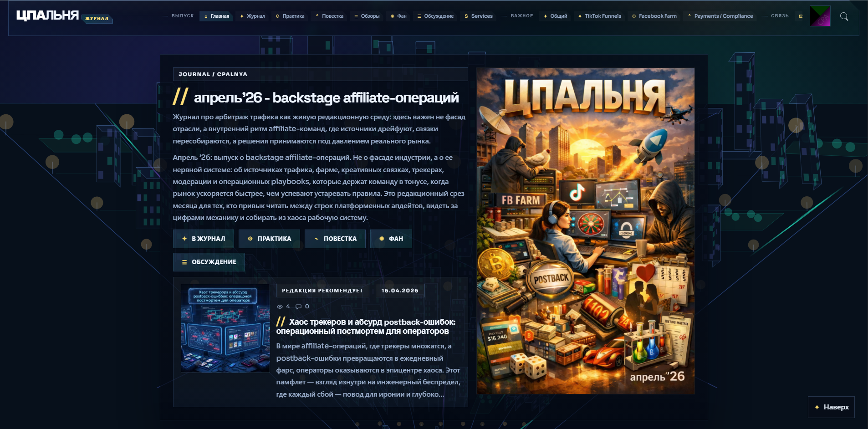The width and height of the screenshot is (868, 429).
Task: Open Обсуждение in the top nav
Action: [x=435, y=16]
